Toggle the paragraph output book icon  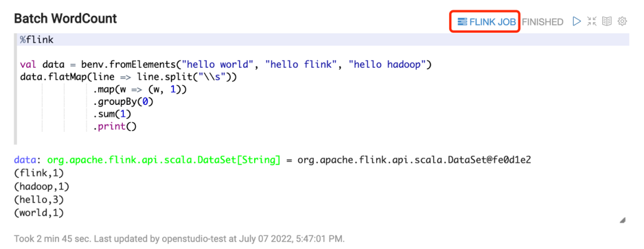tap(607, 21)
